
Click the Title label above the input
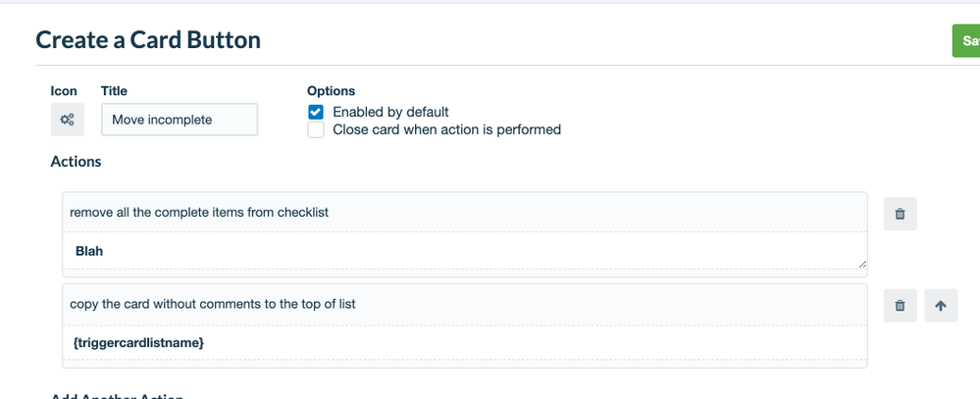[x=114, y=91]
